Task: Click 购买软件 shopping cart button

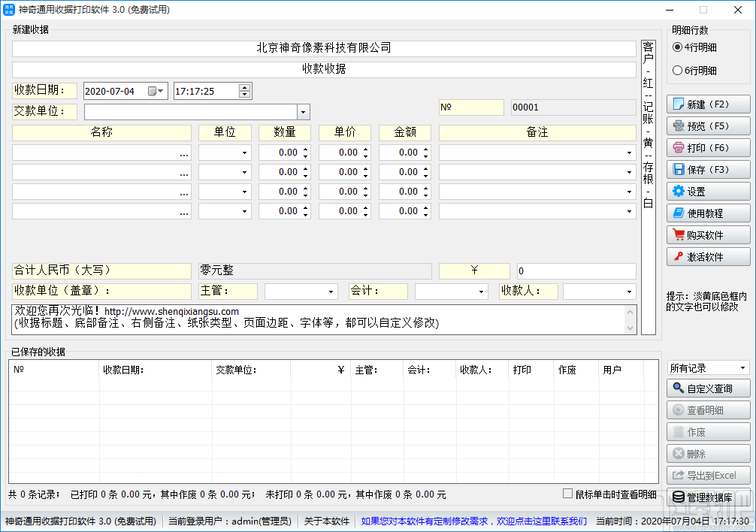Action: point(708,234)
